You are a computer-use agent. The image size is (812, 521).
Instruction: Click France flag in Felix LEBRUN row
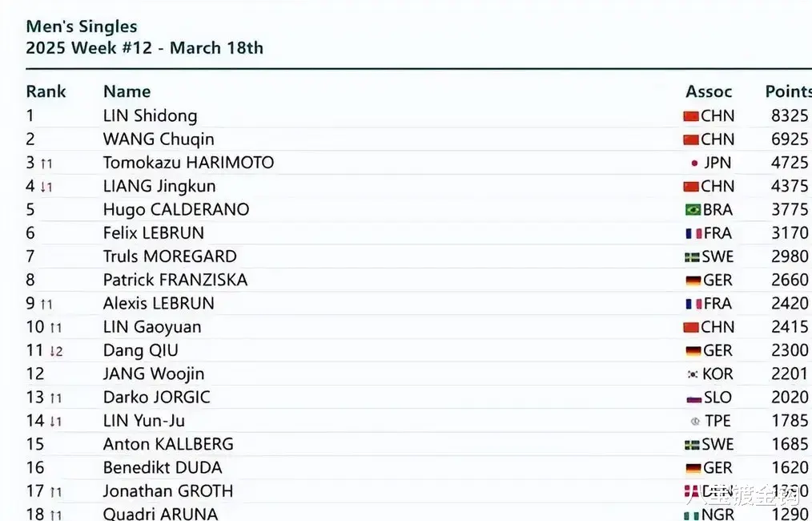(694, 233)
